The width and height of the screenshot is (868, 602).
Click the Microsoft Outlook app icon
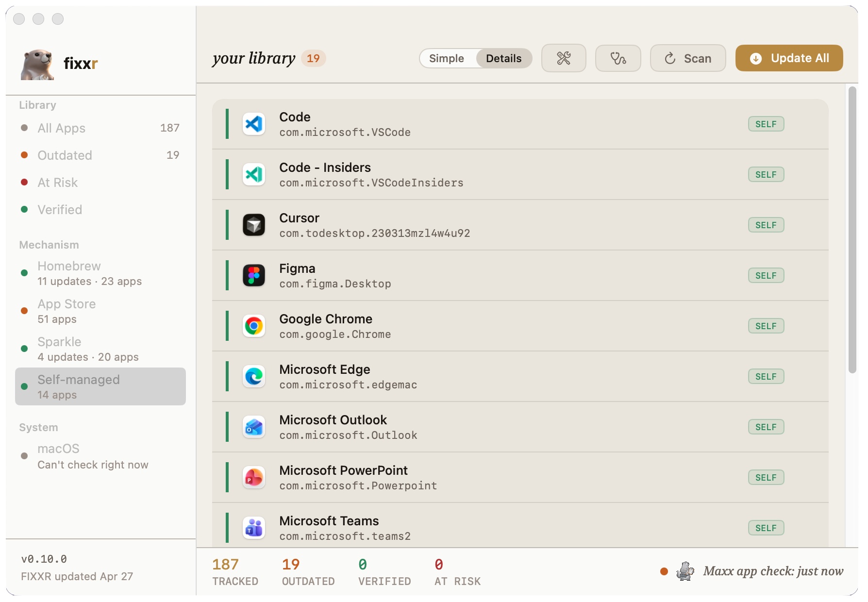[x=254, y=427]
